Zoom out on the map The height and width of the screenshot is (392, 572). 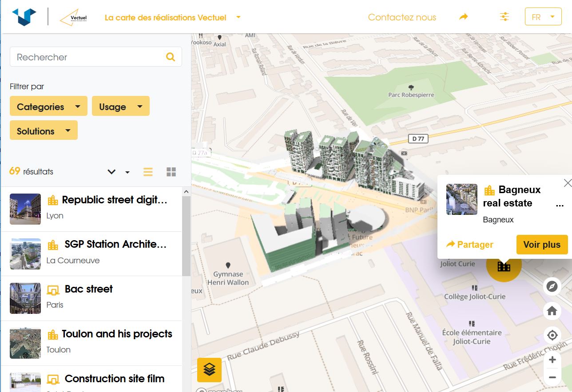(552, 377)
